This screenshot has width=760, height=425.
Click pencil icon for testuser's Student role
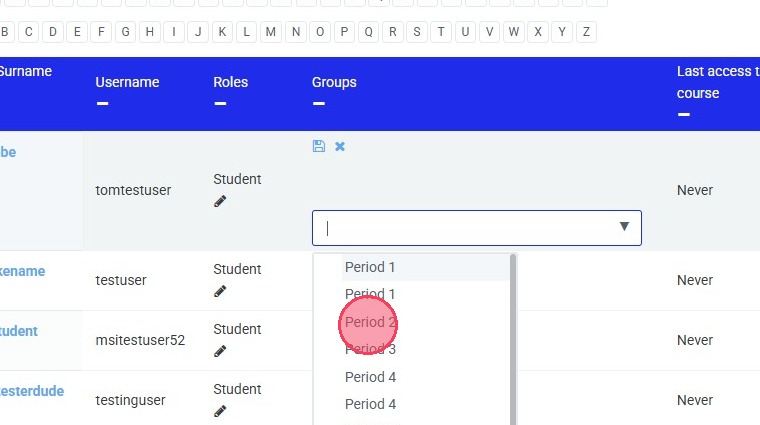(x=220, y=291)
